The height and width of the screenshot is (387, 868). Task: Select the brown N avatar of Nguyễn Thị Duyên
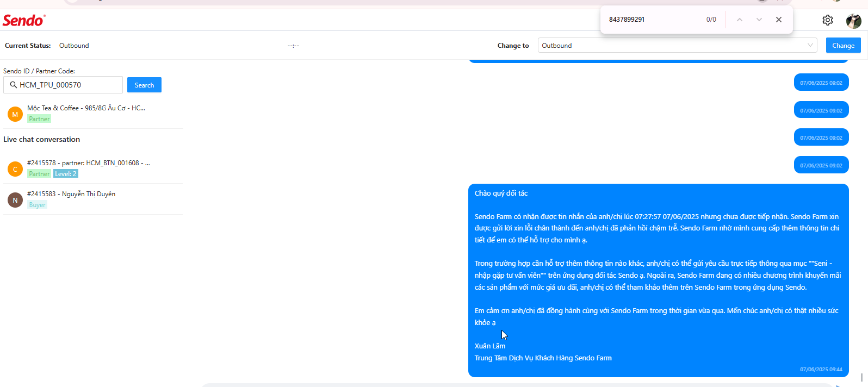15,200
